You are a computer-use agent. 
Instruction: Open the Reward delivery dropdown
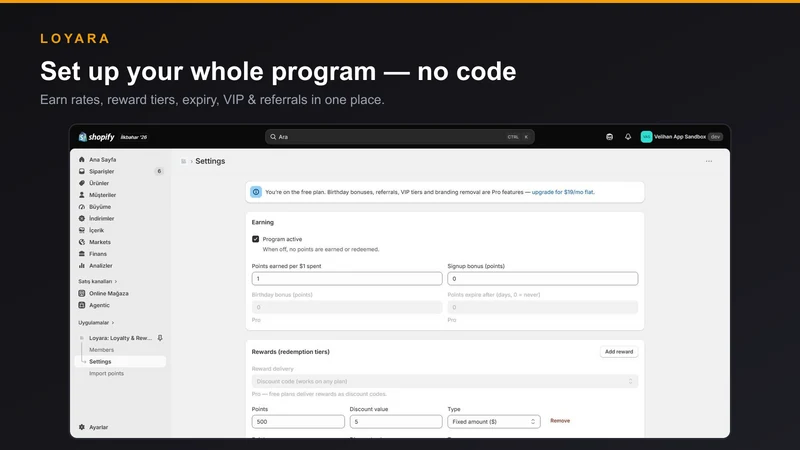tap(444, 381)
